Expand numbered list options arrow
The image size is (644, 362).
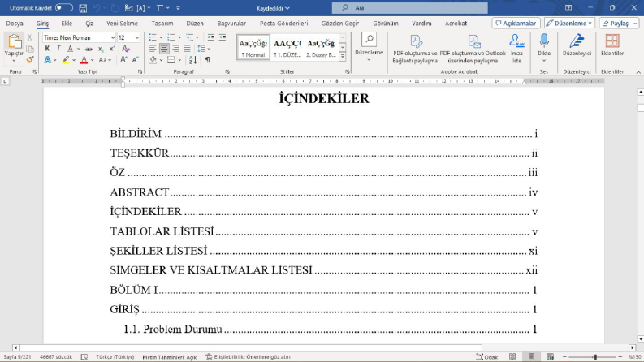click(179, 38)
